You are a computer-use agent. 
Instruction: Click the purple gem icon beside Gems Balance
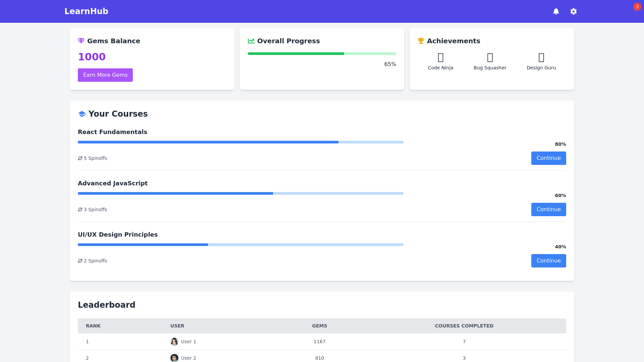81,41
